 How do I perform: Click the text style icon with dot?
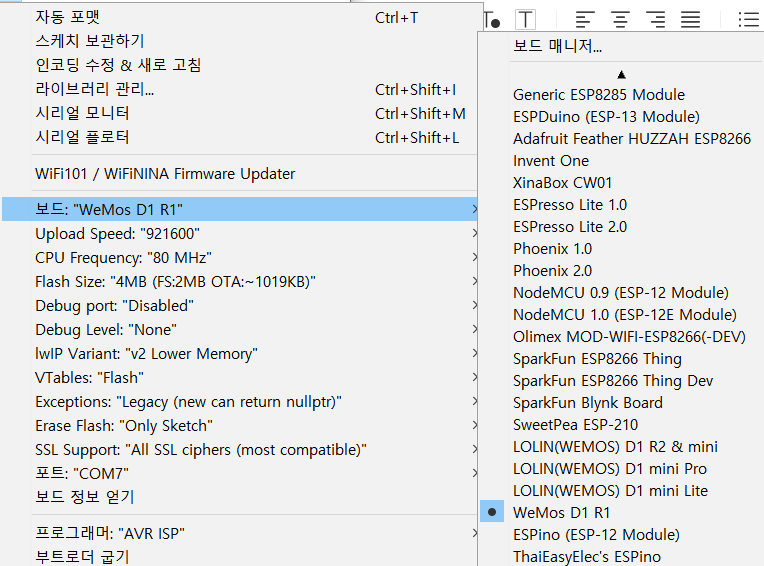492,19
